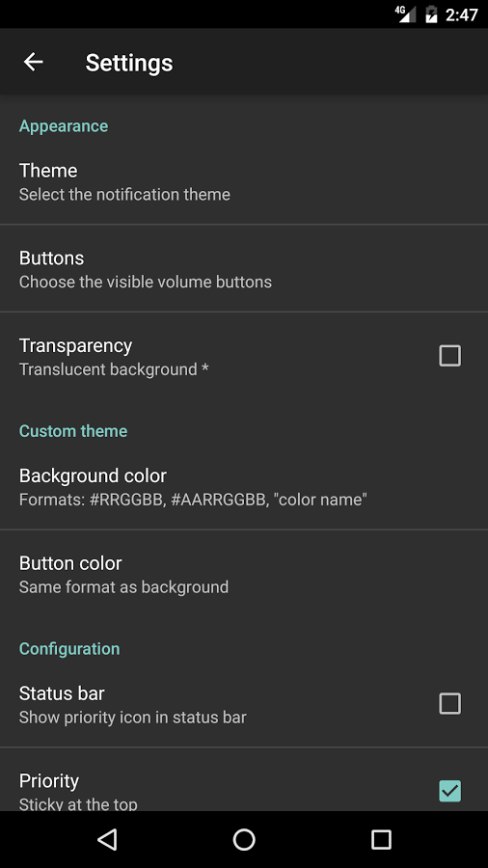Enable the Transparency checkbox
This screenshot has width=488, height=868.
point(449,356)
